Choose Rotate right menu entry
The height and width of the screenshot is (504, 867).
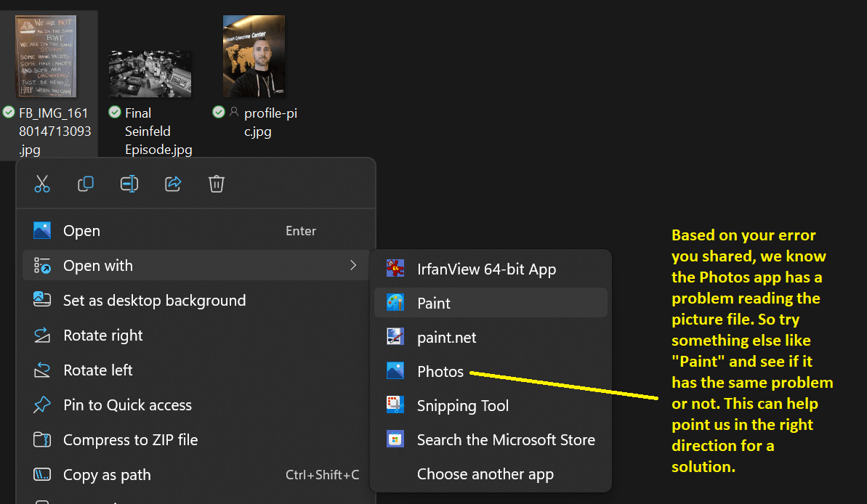point(195,336)
